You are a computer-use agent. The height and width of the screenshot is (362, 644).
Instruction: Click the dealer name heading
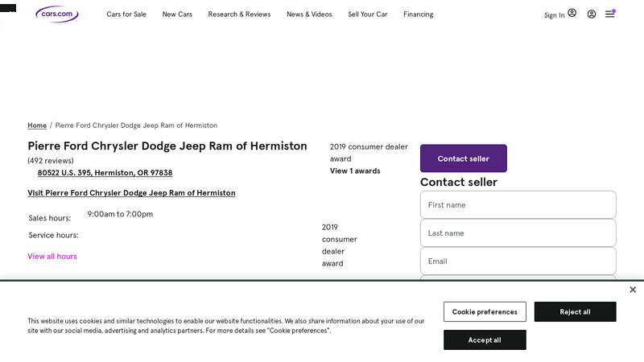point(167,146)
